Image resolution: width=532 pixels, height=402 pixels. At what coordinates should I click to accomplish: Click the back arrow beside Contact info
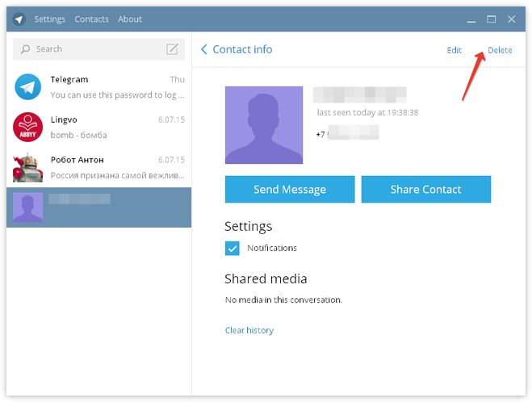(x=204, y=50)
